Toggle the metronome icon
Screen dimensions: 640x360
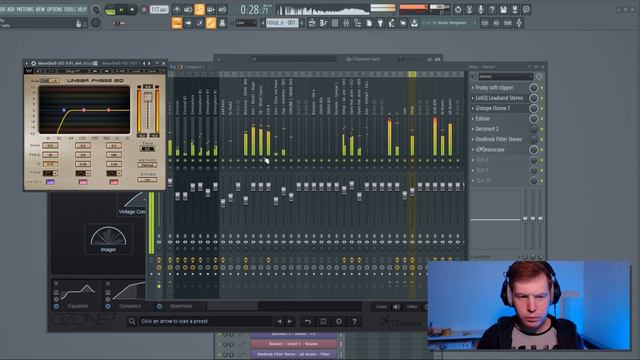177,9
